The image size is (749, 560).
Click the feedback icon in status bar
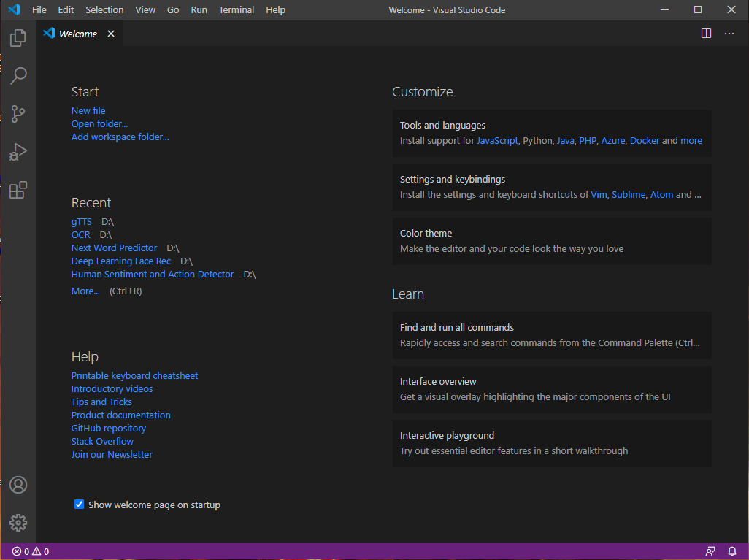pyautogui.click(x=710, y=551)
